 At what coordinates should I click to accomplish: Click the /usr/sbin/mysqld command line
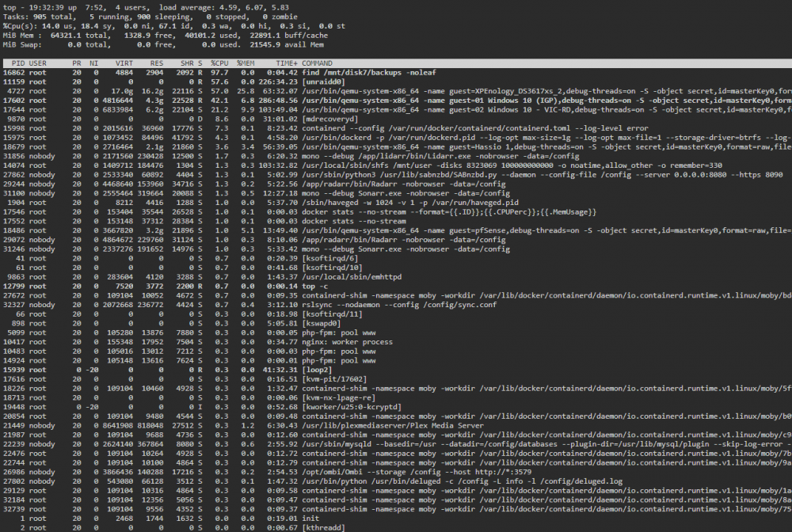tap(546, 445)
